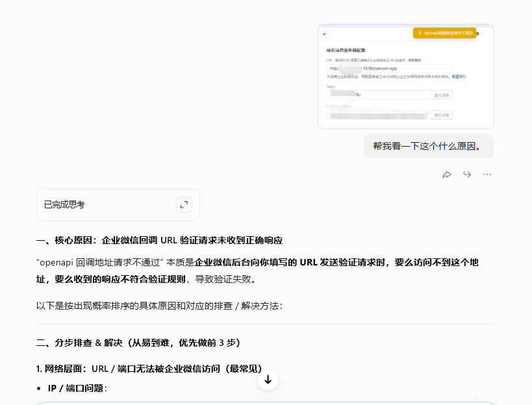Click the IP / 端口问题 bullet item
This screenshot has width=532, height=405.
point(77,388)
